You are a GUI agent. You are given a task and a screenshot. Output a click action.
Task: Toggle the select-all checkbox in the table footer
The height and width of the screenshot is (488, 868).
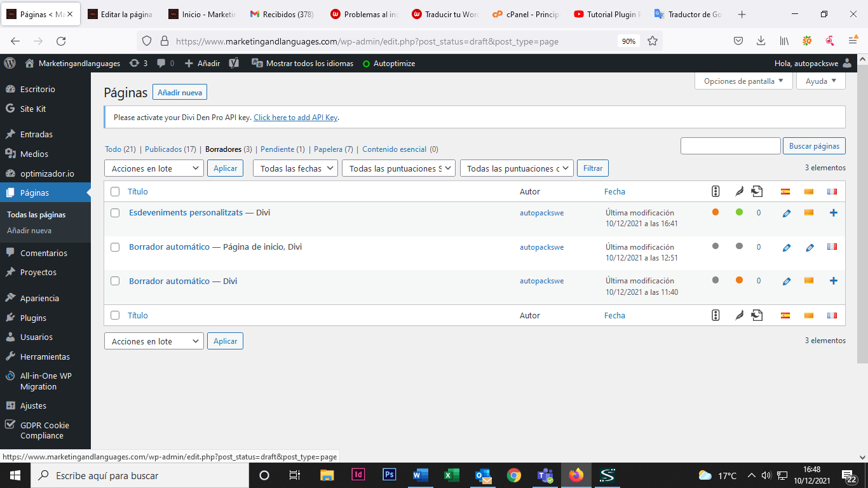(115, 315)
